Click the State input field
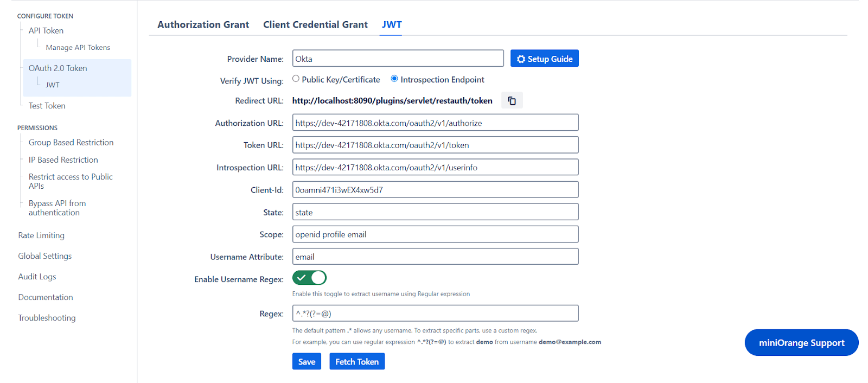Viewport: 868px width, 383px height. click(x=435, y=212)
